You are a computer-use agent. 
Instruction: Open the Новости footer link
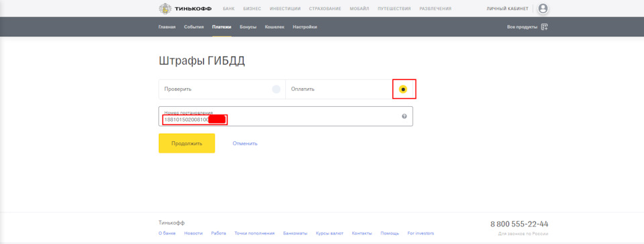(193, 233)
